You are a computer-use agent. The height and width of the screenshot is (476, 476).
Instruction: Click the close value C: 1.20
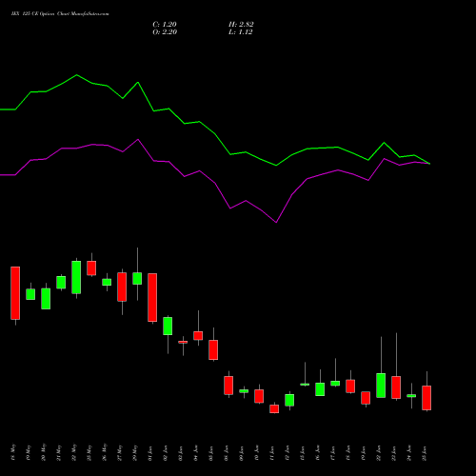point(165,25)
